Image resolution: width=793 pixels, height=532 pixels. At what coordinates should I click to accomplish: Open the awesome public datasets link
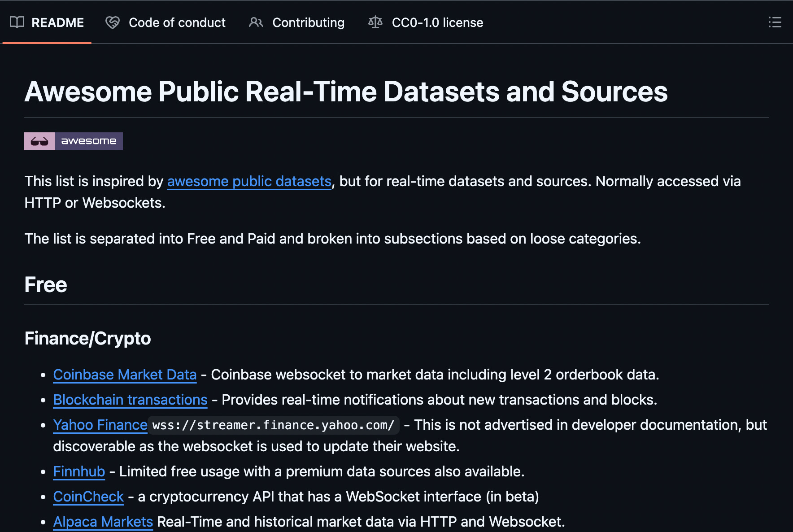[x=249, y=181]
